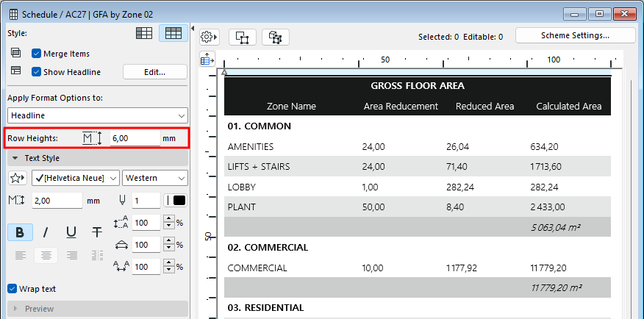644x319 pixels.
Task: Click the select-in-3D toolbar icon
Action: 275,37
